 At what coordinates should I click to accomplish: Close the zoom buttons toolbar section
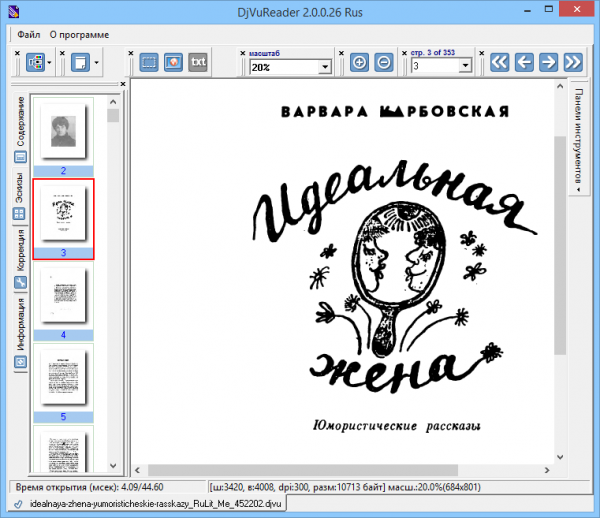[x=341, y=53]
